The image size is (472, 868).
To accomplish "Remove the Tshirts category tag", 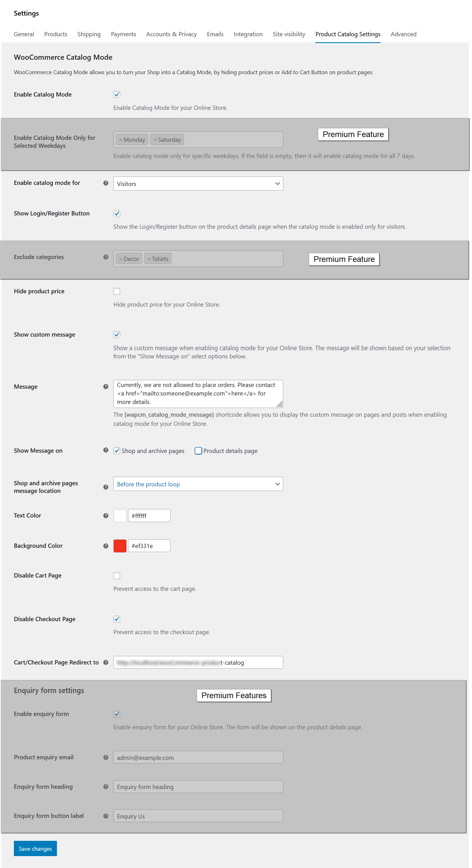I will click(x=149, y=259).
